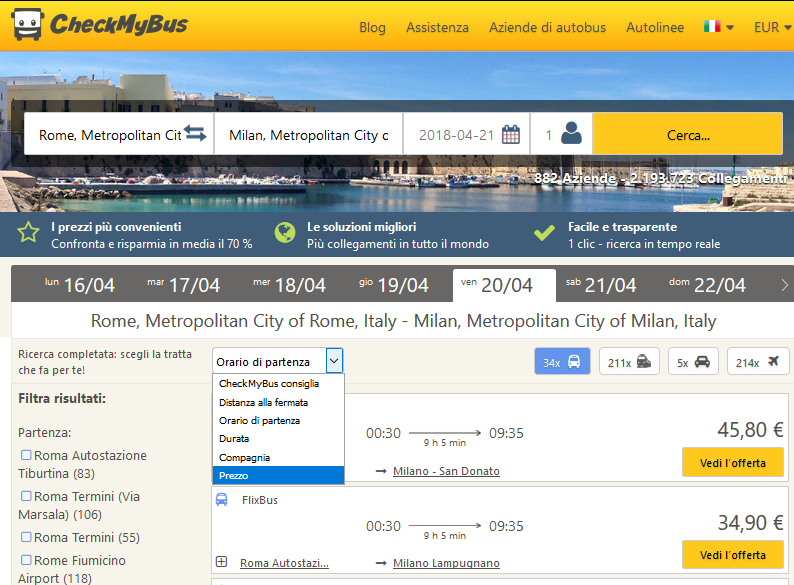Open the Blog link

pos(372,27)
